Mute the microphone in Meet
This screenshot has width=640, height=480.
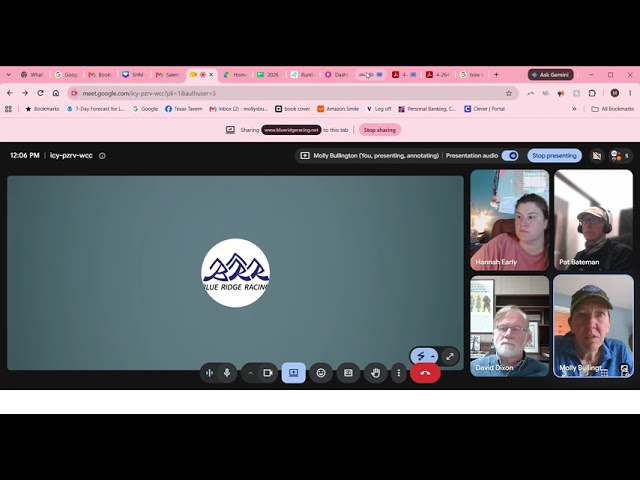point(227,373)
